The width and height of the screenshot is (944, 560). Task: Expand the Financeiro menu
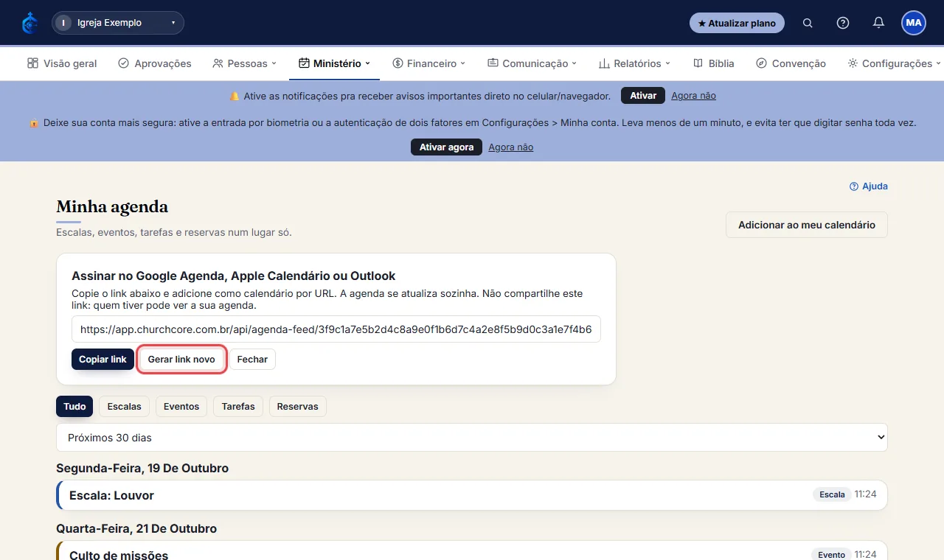pyautogui.click(x=429, y=63)
